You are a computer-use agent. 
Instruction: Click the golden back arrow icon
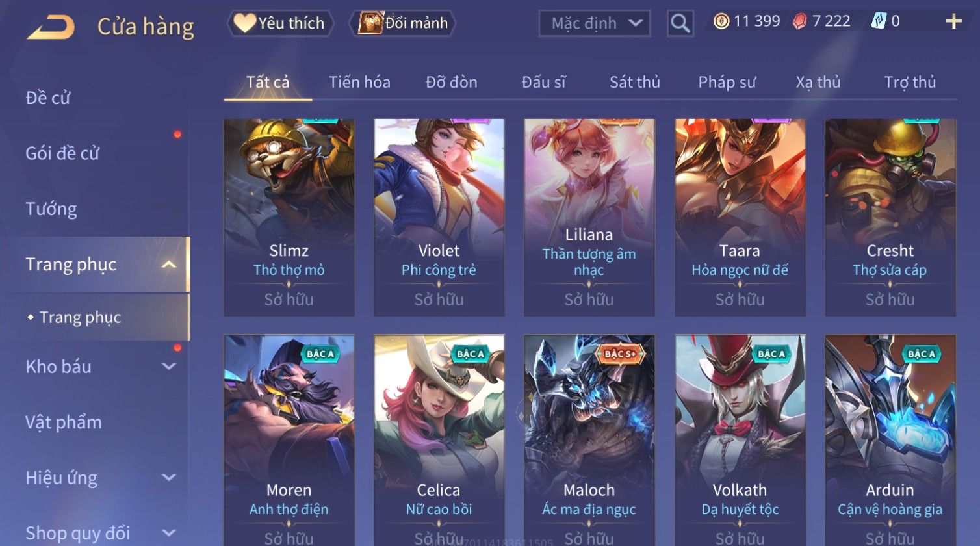pos(51,27)
